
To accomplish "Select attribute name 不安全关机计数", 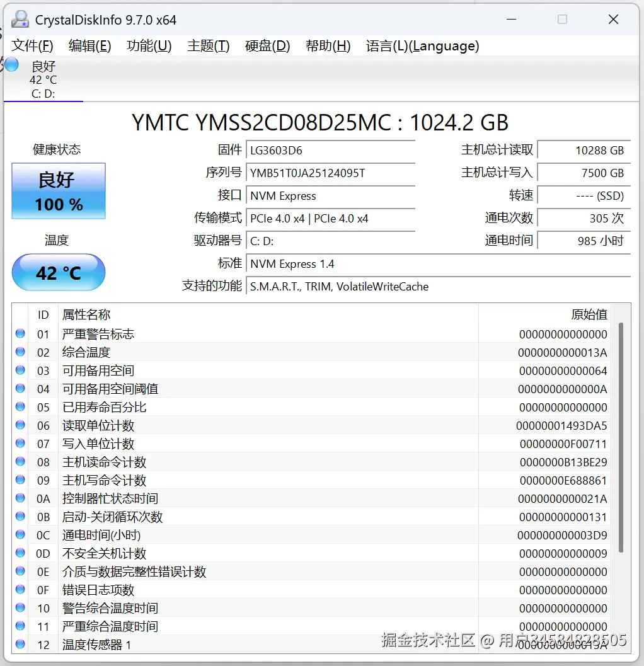I will point(104,553).
